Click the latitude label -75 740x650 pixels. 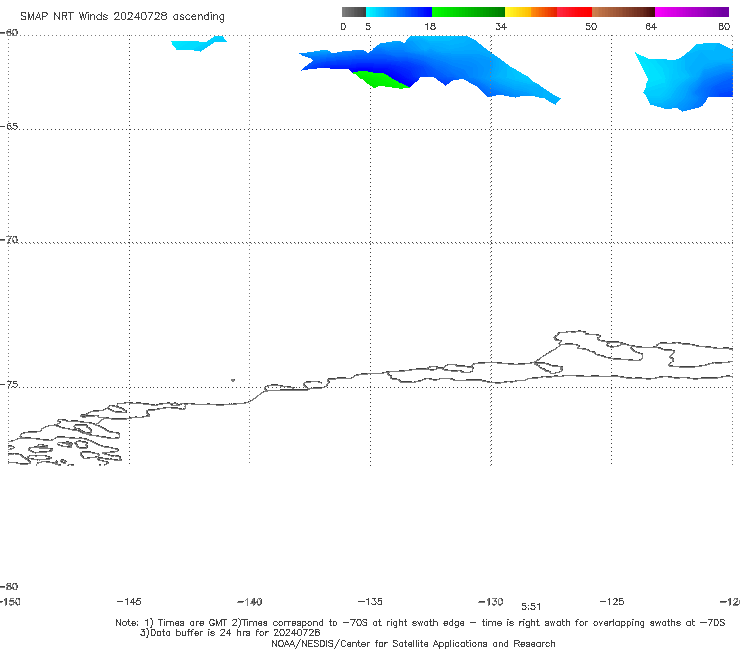(x=9, y=384)
